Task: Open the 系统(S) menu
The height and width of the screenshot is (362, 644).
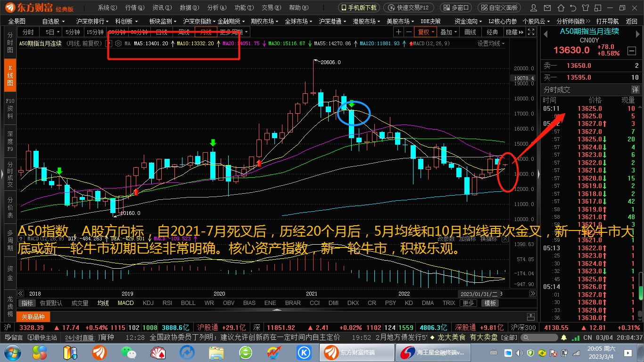Action: tap(108, 8)
